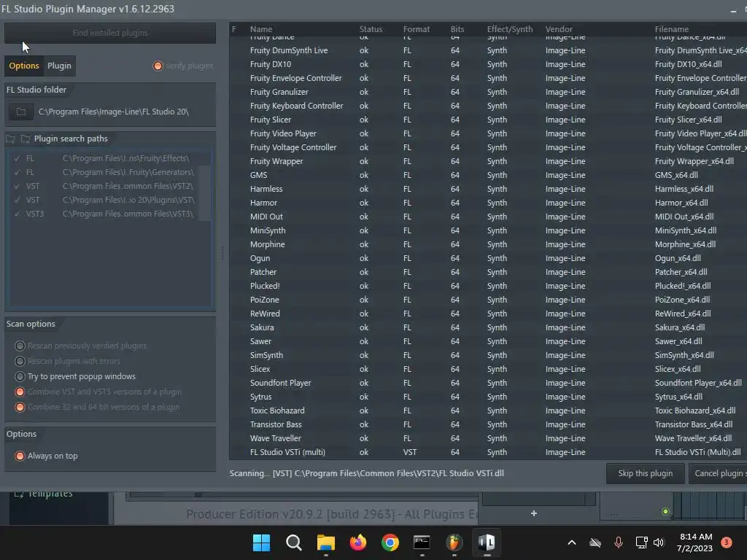The height and width of the screenshot is (560, 747).
Task: Click the FL Studio folder browse icon
Action: [21, 112]
